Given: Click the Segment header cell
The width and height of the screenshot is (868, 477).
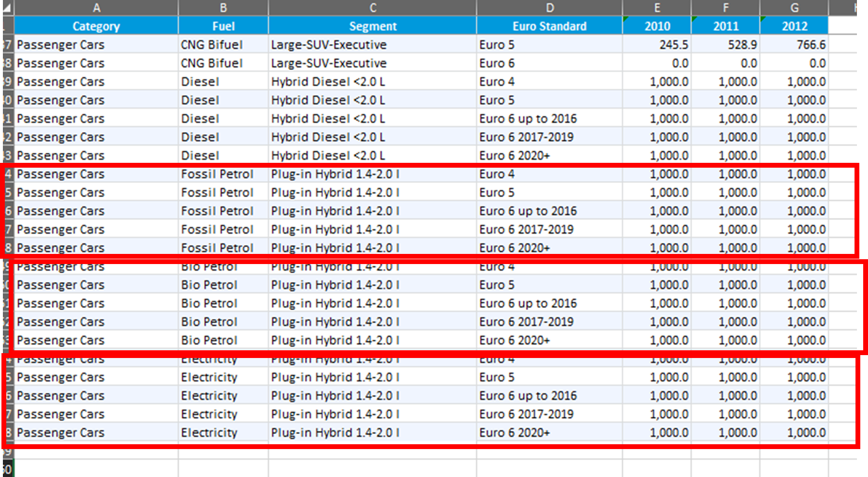Looking at the screenshot, I should [372, 26].
